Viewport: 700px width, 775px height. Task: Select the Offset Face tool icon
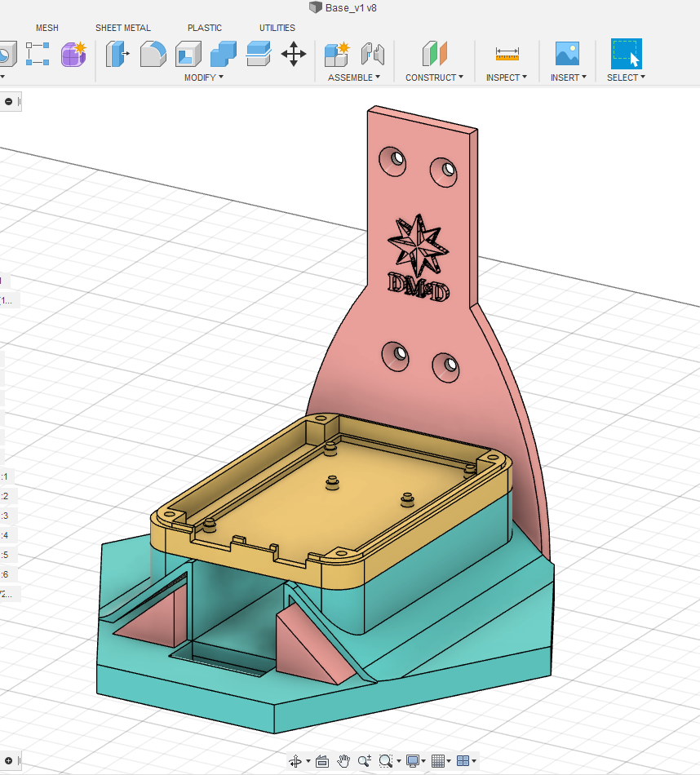click(259, 54)
